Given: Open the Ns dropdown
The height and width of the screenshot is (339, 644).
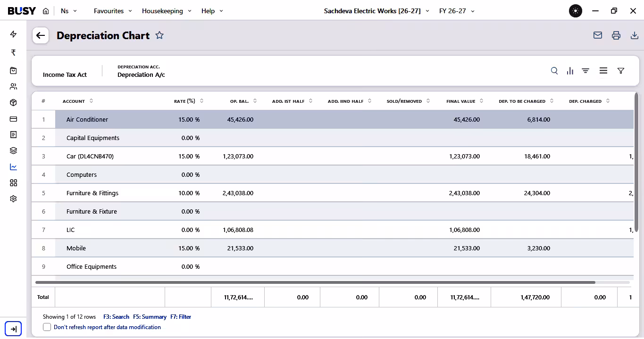Looking at the screenshot, I should pyautogui.click(x=69, y=11).
